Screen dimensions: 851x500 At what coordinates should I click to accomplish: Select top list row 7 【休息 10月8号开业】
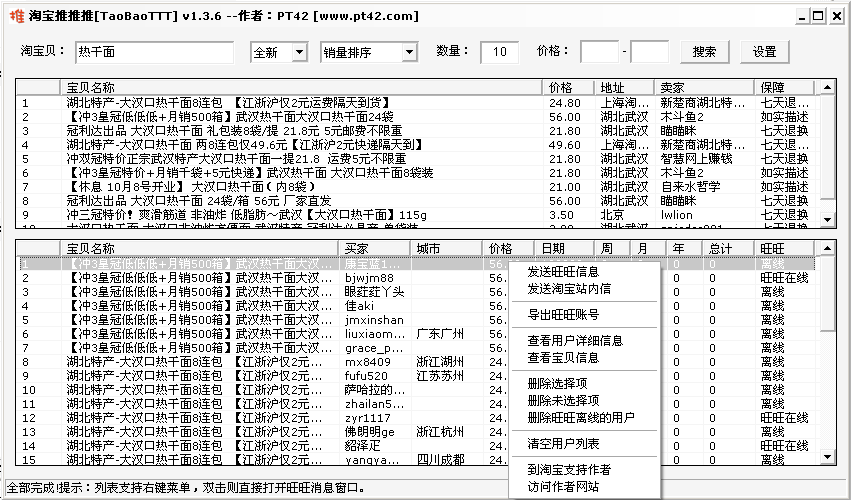[x=416, y=187]
